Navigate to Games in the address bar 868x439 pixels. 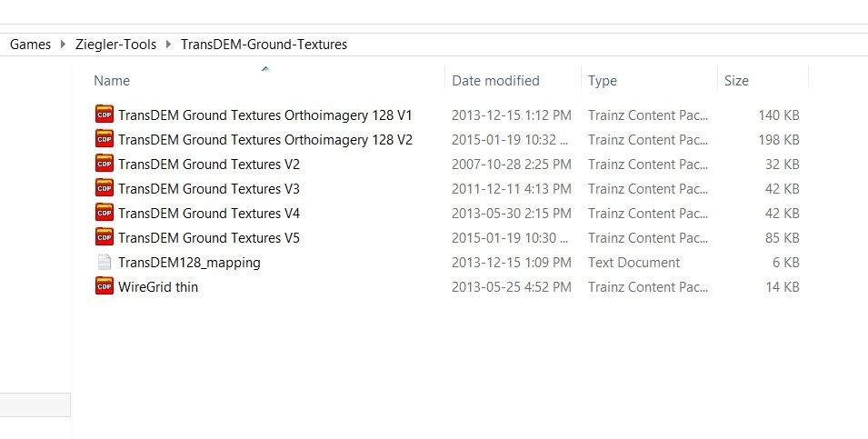[30, 44]
